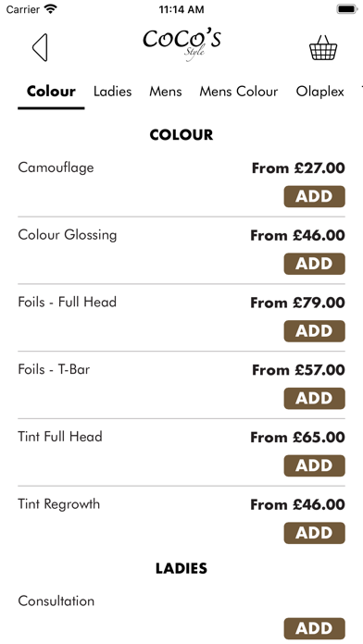The width and height of the screenshot is (363, 644).
Task: Add Colour Glossing to basket
Action: (315, 264)
